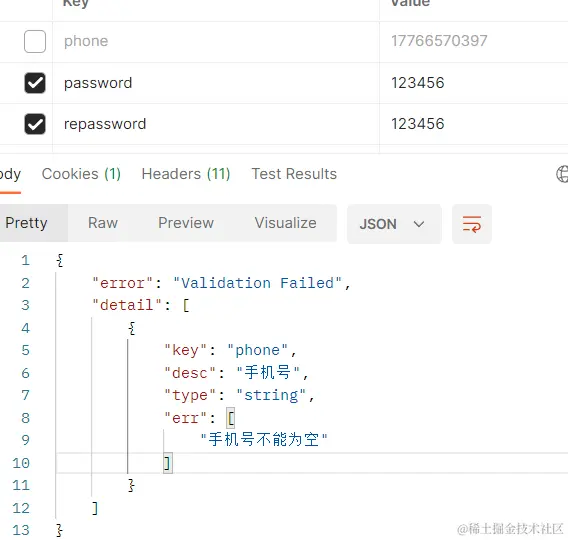Select the Preview view button
568x540 pixels.
(186, 223)
